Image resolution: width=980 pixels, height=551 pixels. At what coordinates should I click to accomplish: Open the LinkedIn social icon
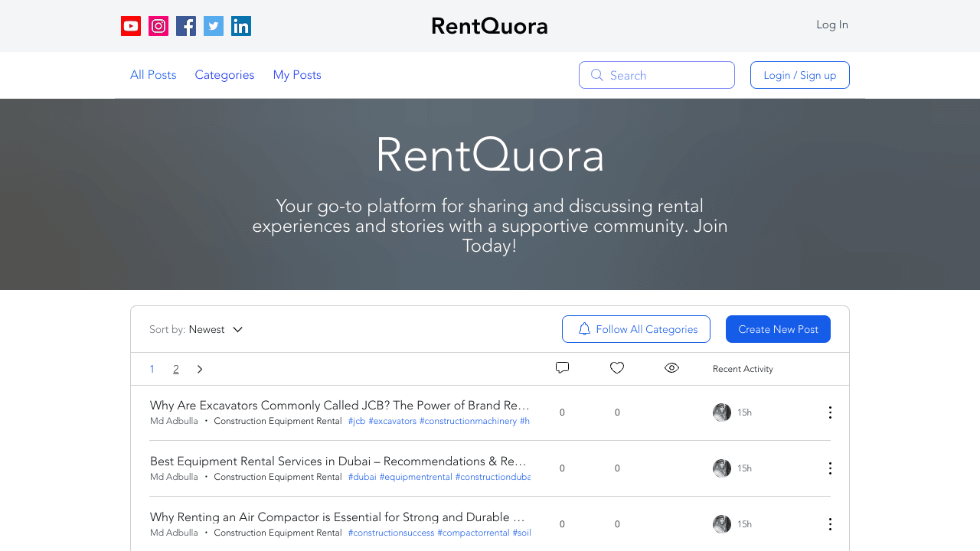[x=240, y=25]
